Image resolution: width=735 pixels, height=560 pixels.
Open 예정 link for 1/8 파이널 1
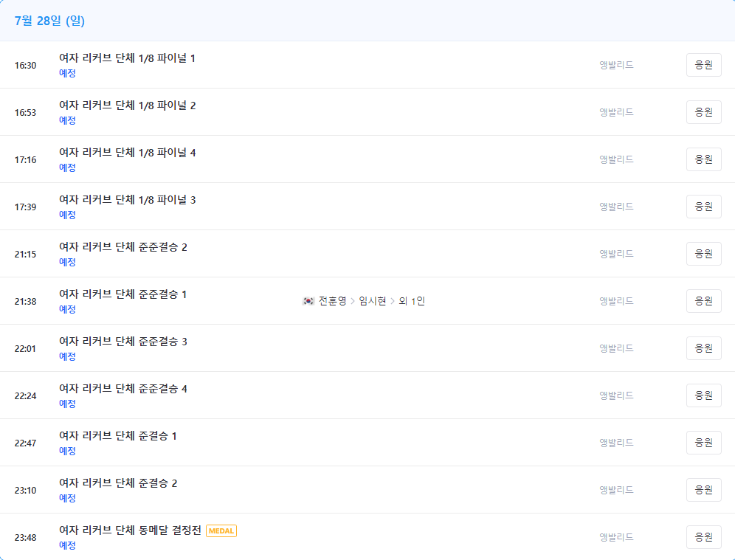pos(67,73)
